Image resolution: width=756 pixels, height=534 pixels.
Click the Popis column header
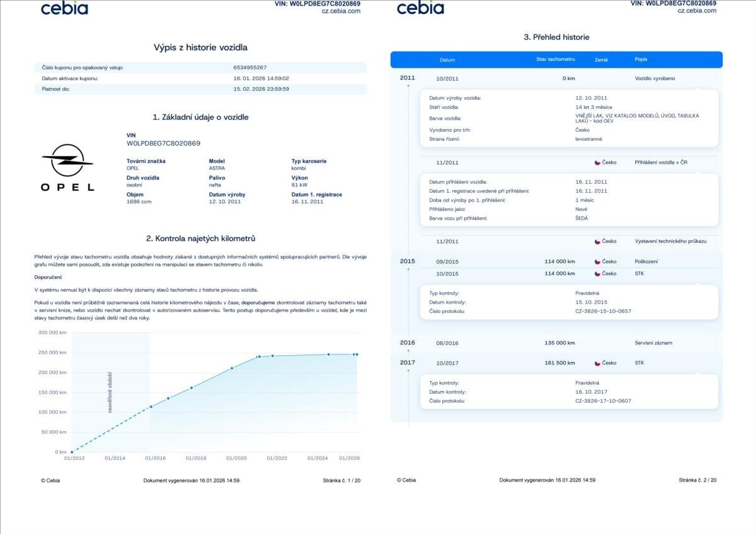pyautogui.click(x=641, y=59)
